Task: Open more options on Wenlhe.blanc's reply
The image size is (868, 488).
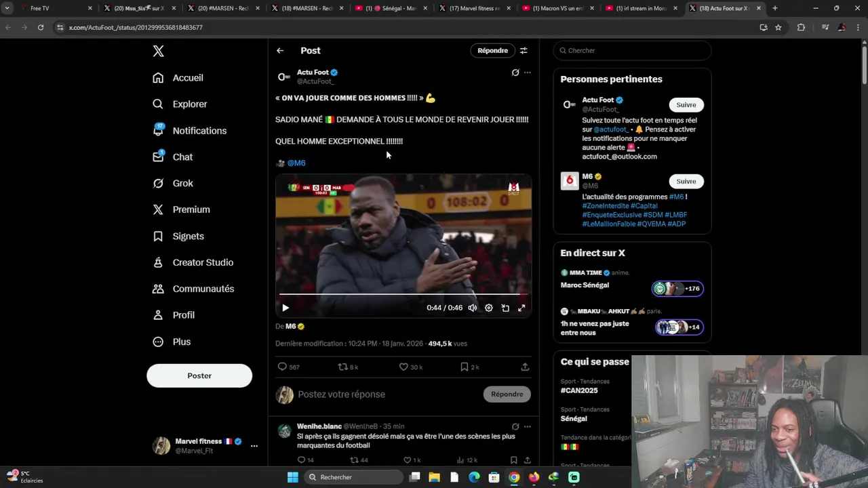Action: (528, 427)
